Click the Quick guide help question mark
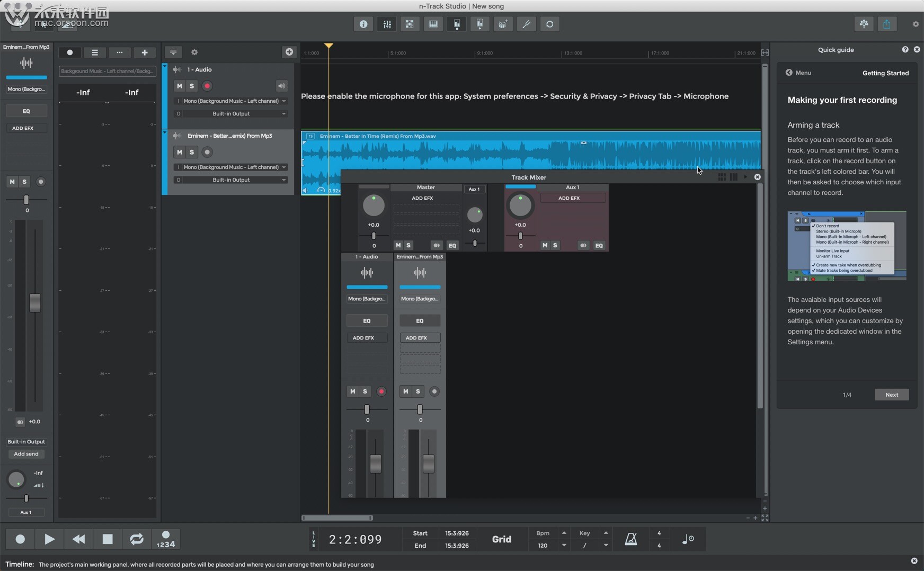Screen dimensions: 924x571 click(905, 49)
